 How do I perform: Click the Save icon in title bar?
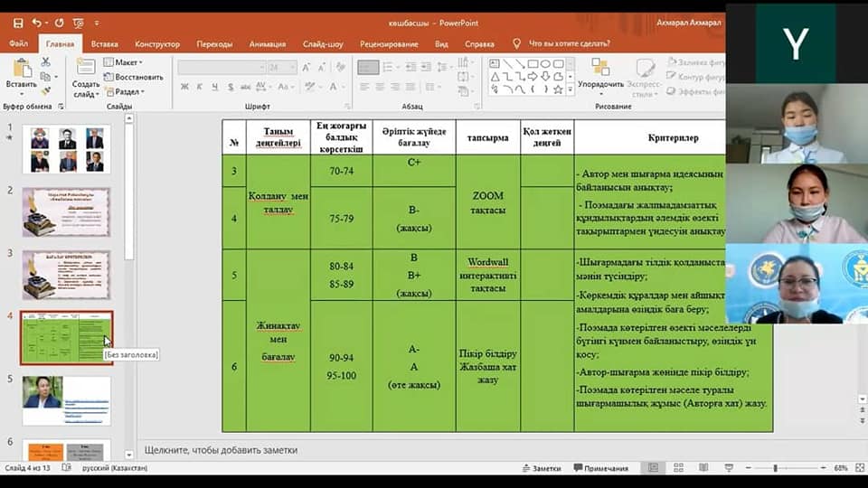[x=18, y=22]
